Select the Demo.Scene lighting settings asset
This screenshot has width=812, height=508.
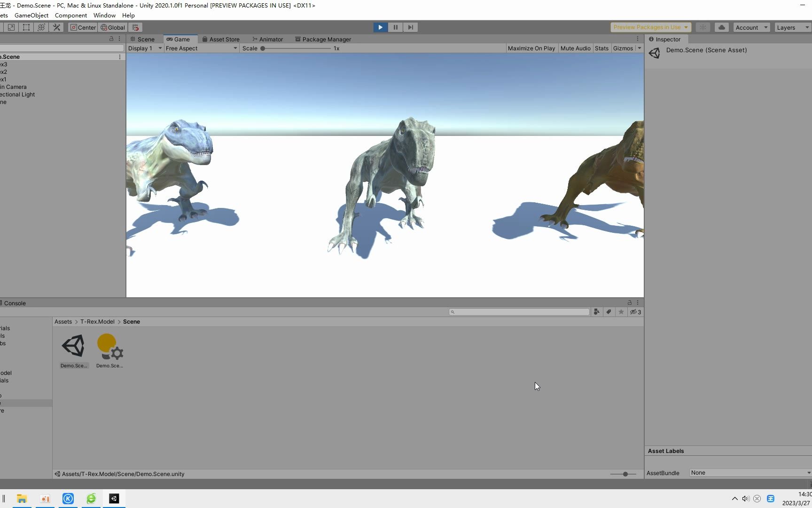point(109,350)
